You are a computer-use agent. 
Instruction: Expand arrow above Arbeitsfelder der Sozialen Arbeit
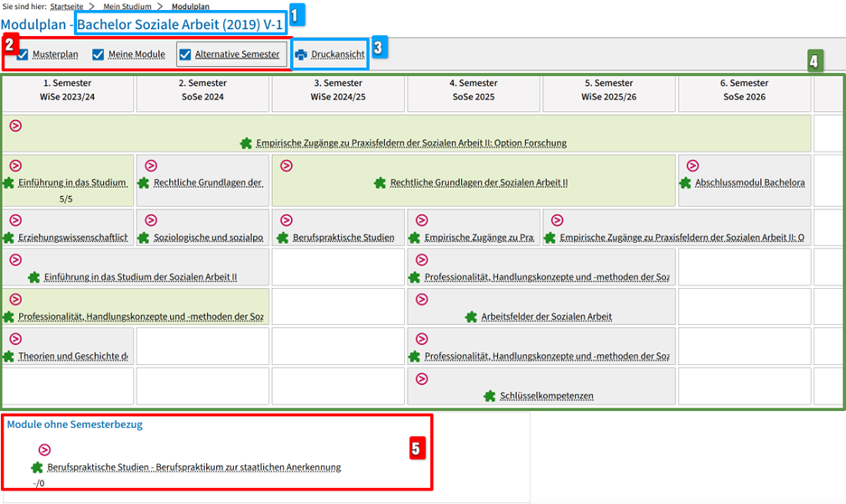pos(421,299)
